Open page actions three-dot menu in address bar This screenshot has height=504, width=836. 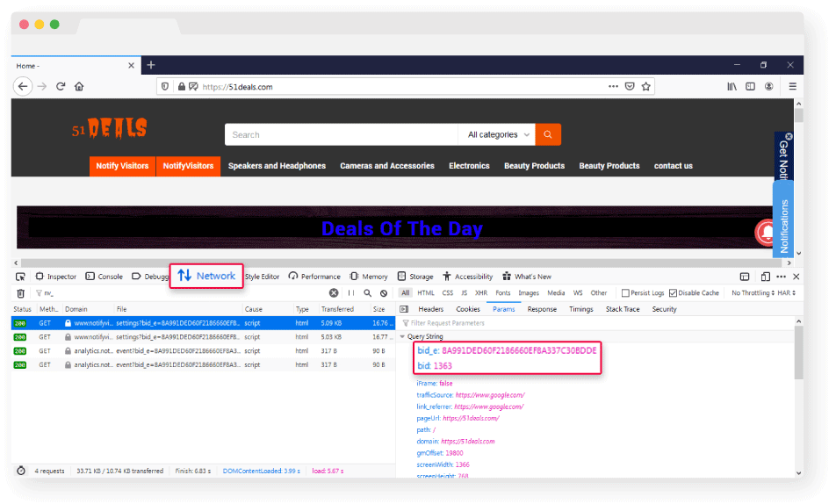613,86
